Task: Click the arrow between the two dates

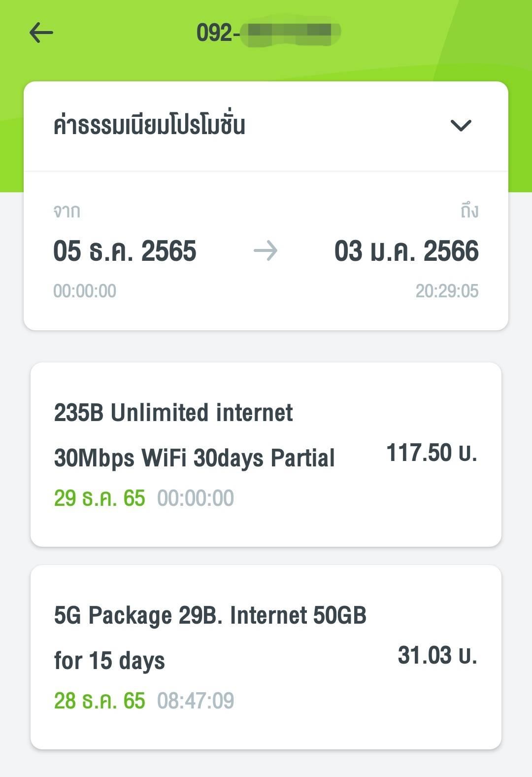Action: point(266,251)
